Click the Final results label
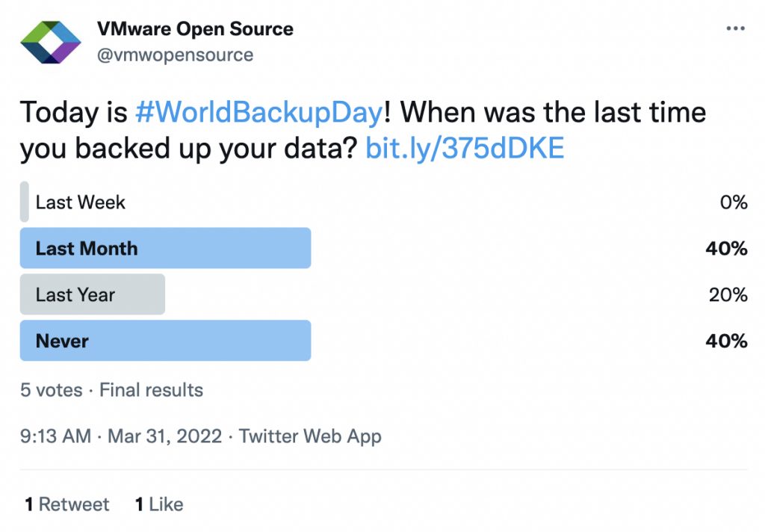 click(151, 389)
